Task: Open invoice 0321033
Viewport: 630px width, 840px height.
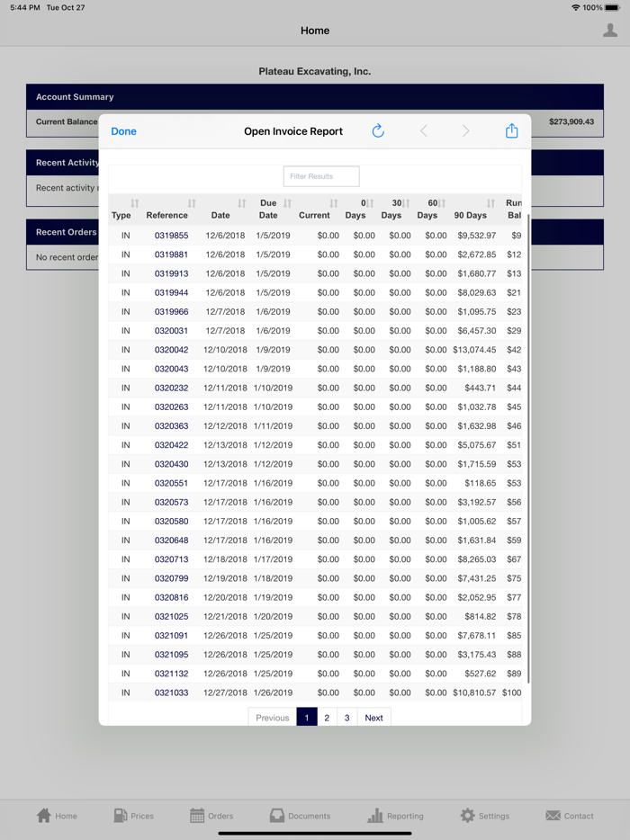Action: point(172,693)
